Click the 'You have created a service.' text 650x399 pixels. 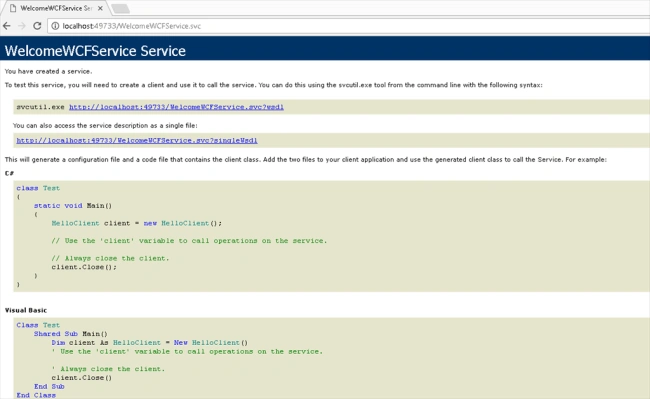49,71
